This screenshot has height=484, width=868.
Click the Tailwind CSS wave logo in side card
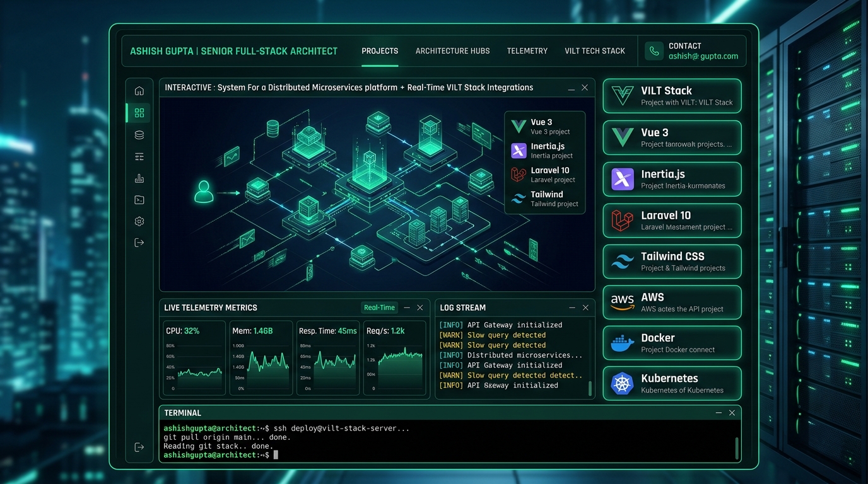[622, 262]
